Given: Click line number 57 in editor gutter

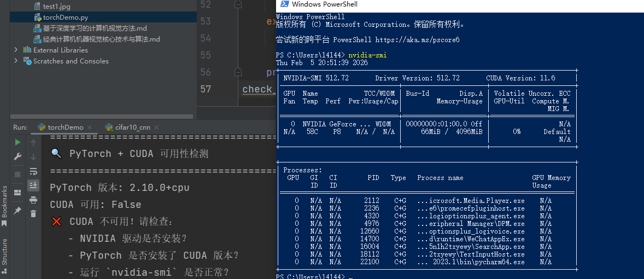Looking at the screenshot, I should (206, 89).
